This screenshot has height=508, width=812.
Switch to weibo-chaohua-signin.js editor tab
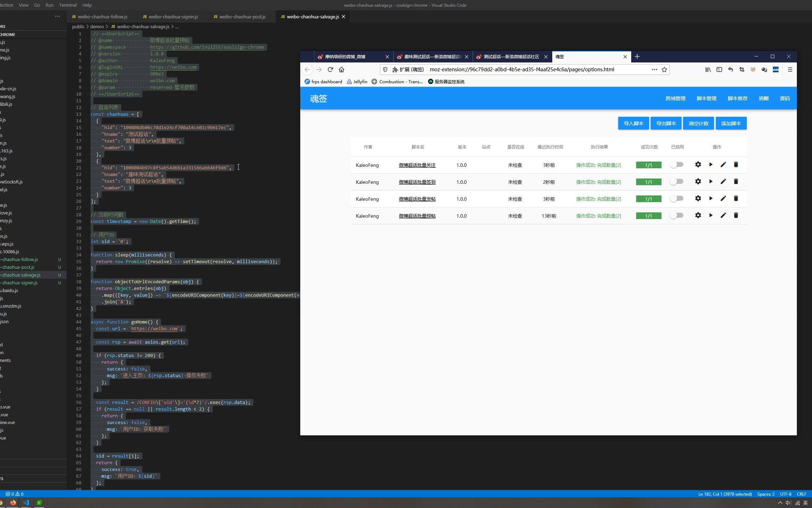pyautogui.click(x=173, y=17)
